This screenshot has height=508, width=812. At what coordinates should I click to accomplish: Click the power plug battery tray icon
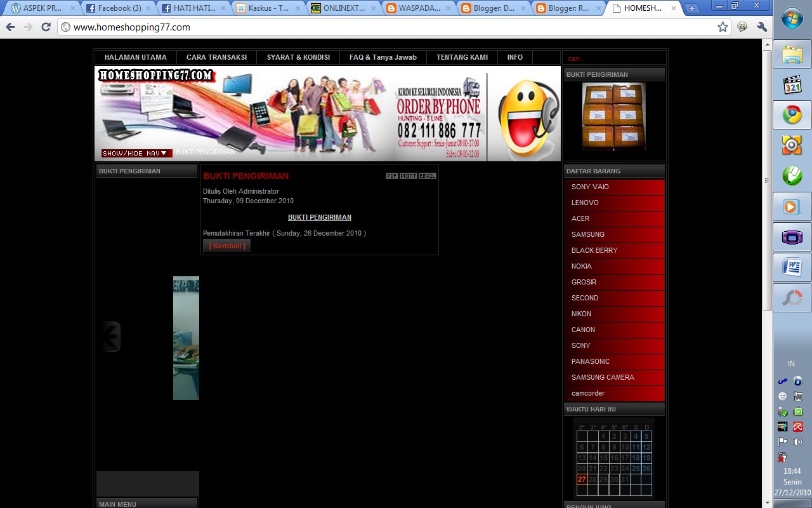(x=783, y=457)
